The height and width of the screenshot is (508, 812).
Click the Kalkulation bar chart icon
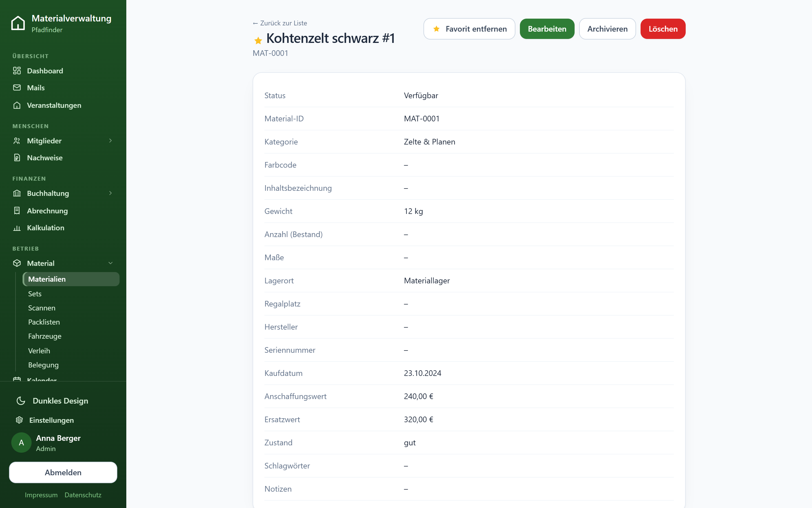17,228
